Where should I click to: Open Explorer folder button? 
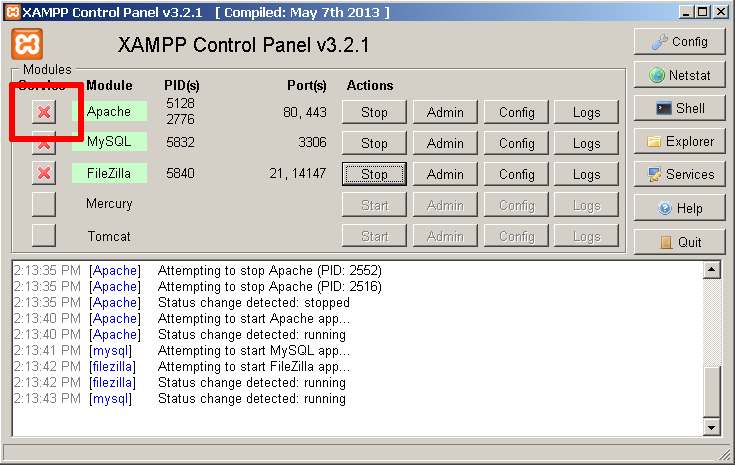click(679, 141)
